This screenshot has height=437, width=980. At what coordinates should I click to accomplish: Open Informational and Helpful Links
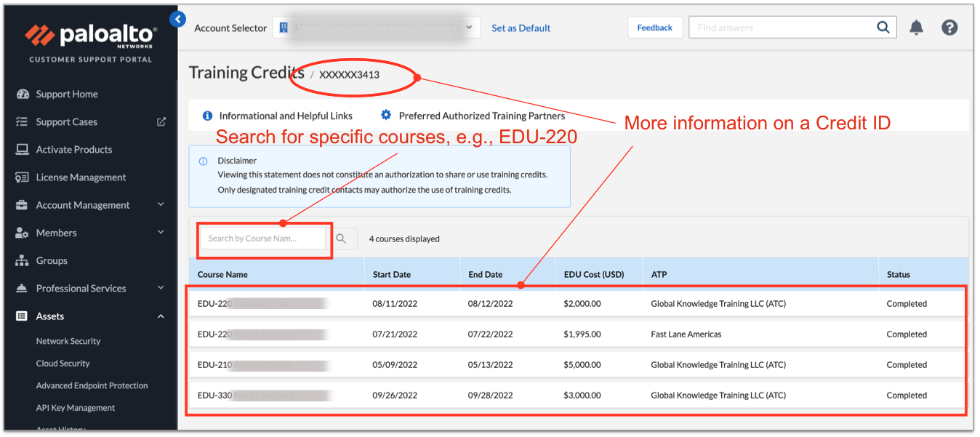286,116
